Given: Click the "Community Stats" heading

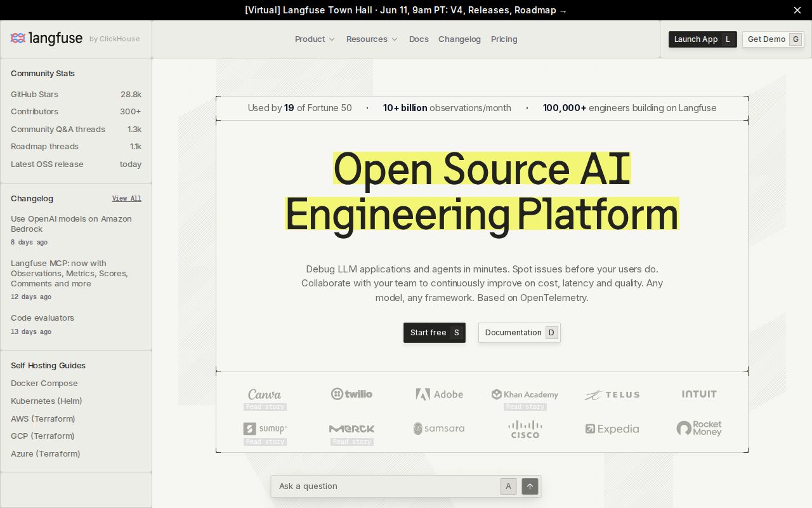Looking at the screenshot, I should 43,74.
